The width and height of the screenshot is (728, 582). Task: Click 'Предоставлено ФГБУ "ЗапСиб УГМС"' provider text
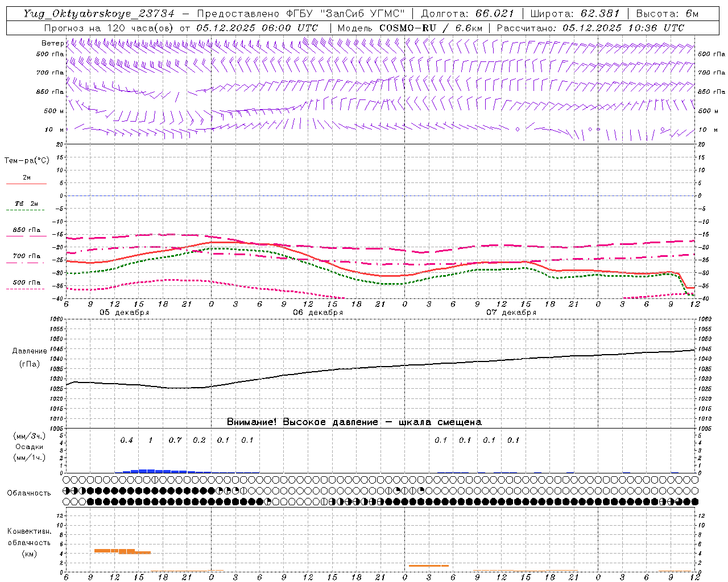click(300, 14)
